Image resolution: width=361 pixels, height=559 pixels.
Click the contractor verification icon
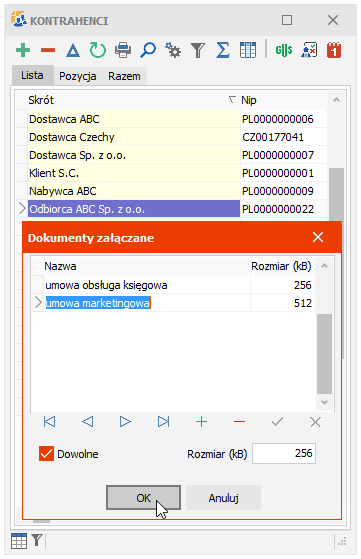click(x=309, y=50)
